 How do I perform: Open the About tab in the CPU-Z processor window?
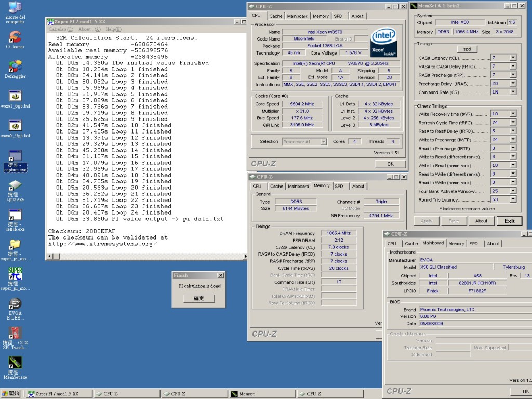357,16
